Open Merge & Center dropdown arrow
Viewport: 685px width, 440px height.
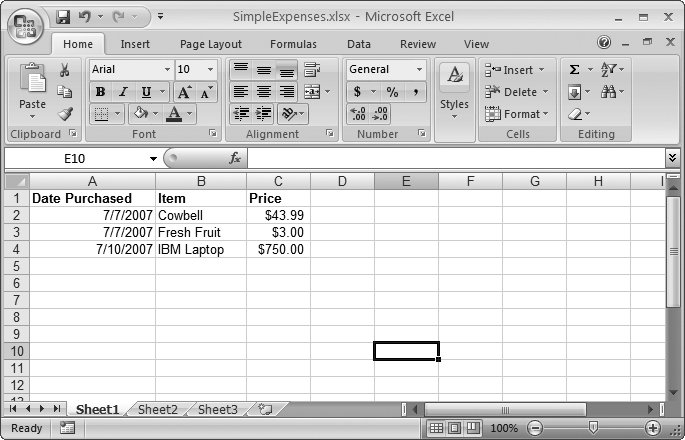coord(328,92)
